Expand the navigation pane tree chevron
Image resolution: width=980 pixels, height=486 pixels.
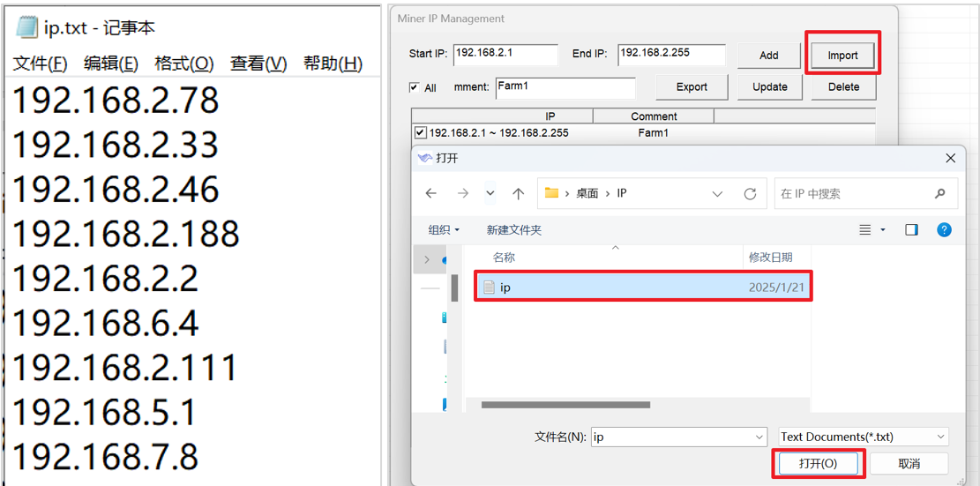427,259
